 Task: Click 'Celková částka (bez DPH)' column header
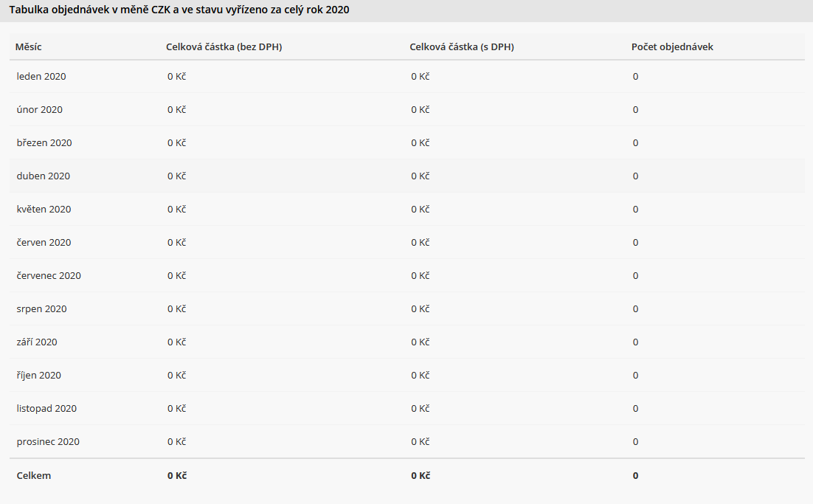point(224,46)
